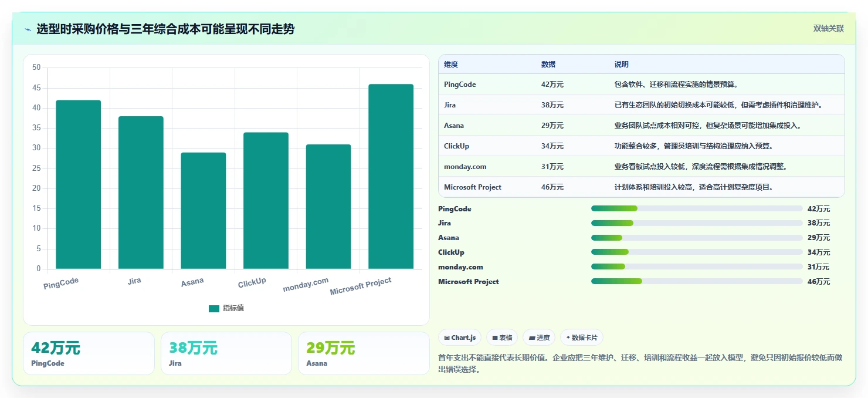Screen dimensions: 868x398
Task: Click the Microsoft Project bar in the chart
Action: 391,177
